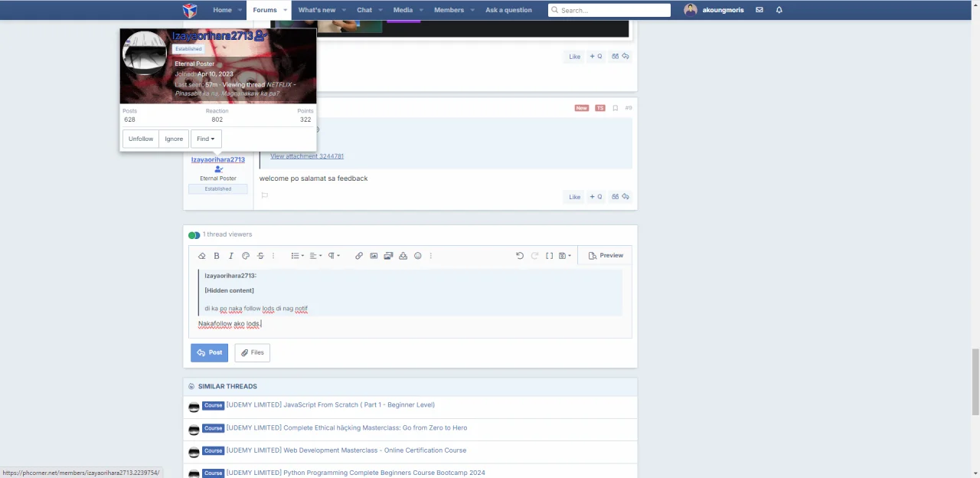Click the search magnifier icon
The width and height of the screenshot is (980, 478).
pyautogui.click(x=555, y=10)
